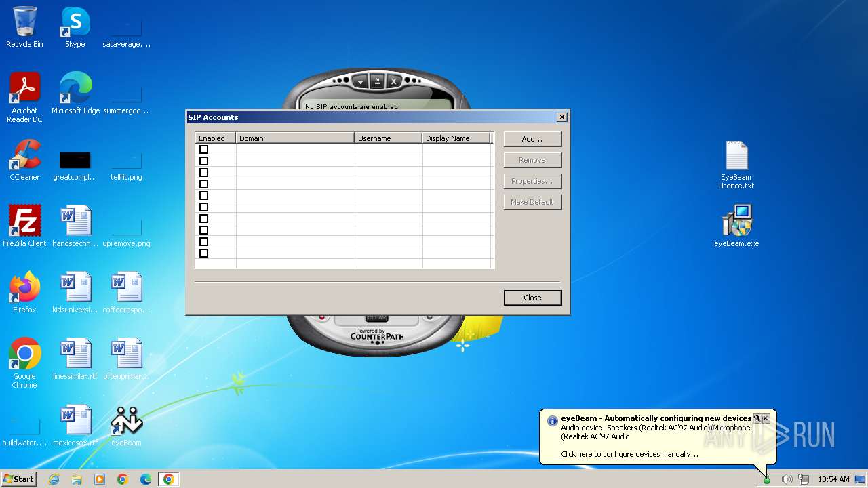This screenshot has width=868, height=488.
Task: Sort by the Domain column header
Action: pos(295,138)
